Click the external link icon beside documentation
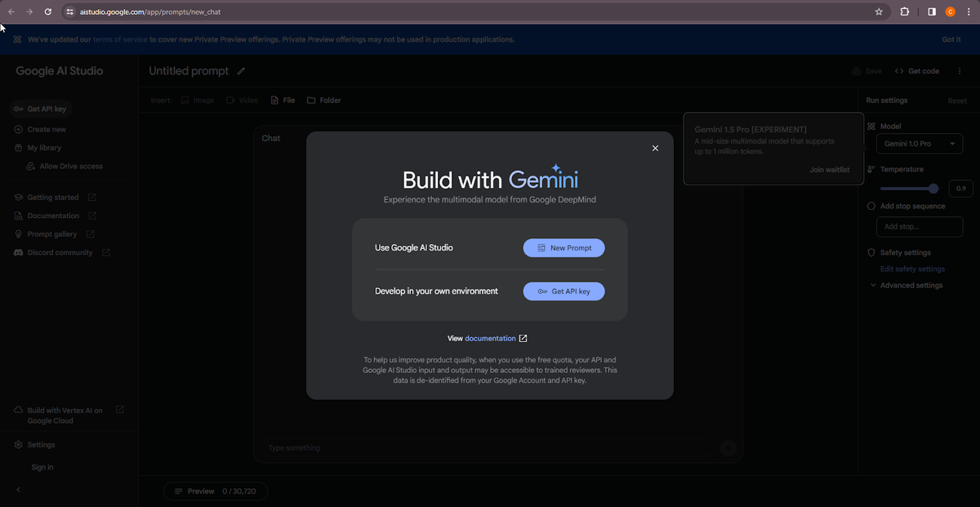 (523, 339)
